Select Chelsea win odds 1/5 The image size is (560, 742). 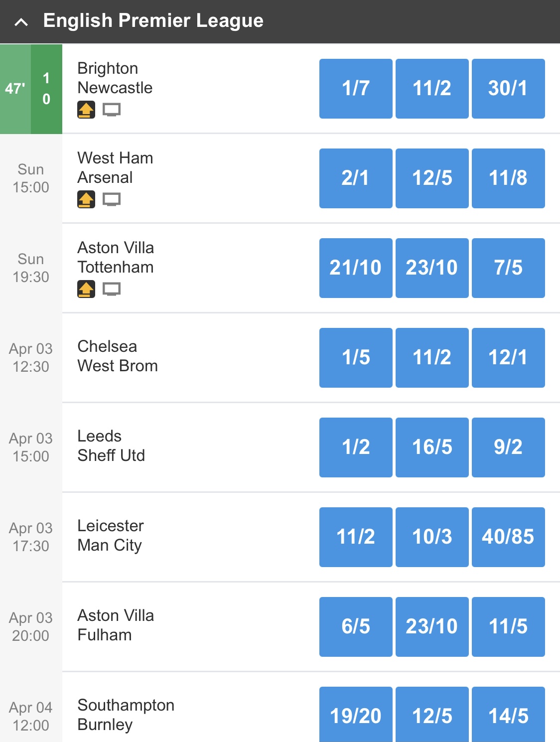[356, 358]
